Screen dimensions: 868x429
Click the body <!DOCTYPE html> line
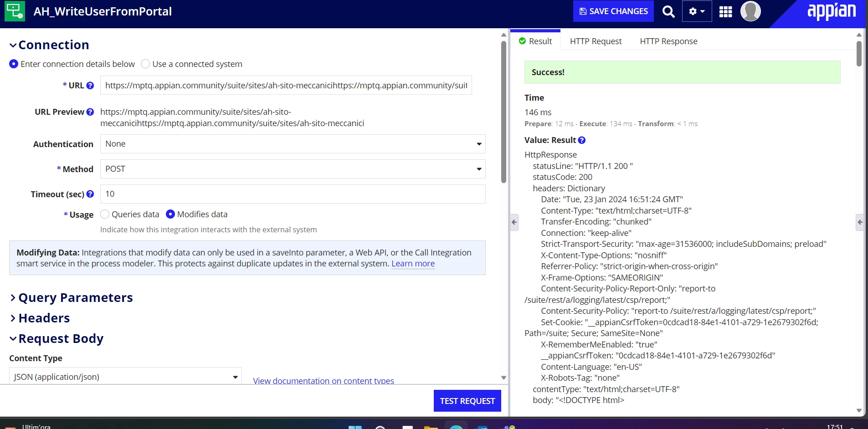(x=579, y=400)
